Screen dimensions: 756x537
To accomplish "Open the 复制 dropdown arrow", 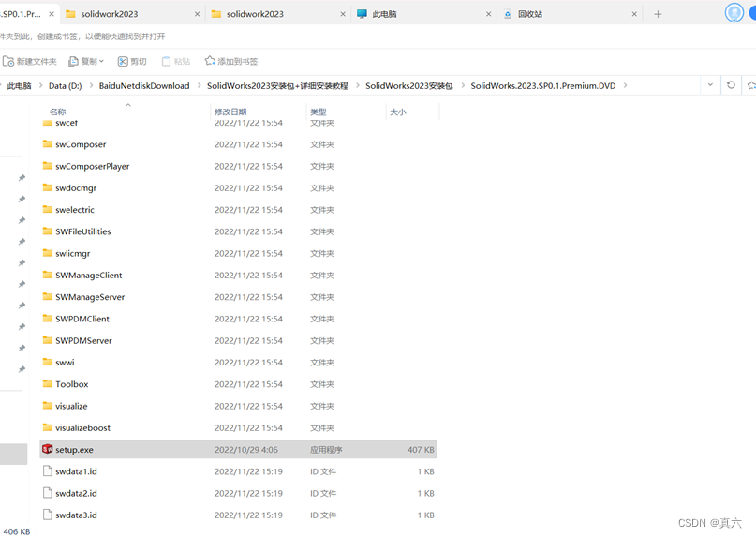I will pos(102,61).
